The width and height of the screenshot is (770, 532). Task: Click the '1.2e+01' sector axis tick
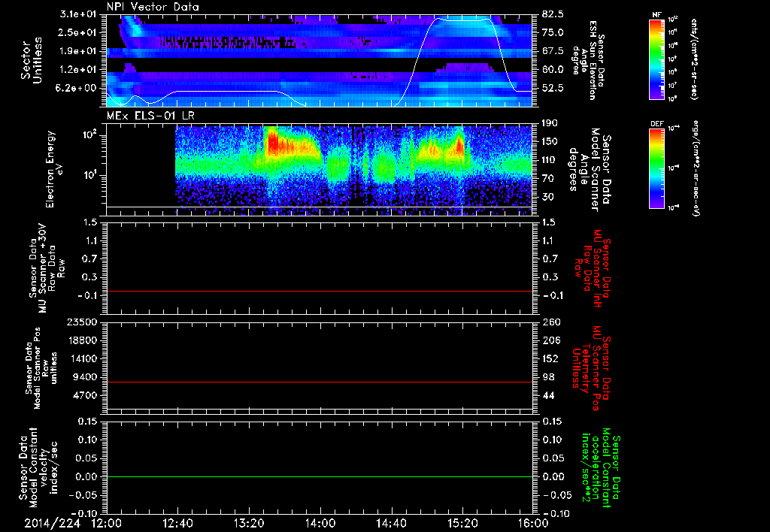pyautogui.click(x=78, y=70)
